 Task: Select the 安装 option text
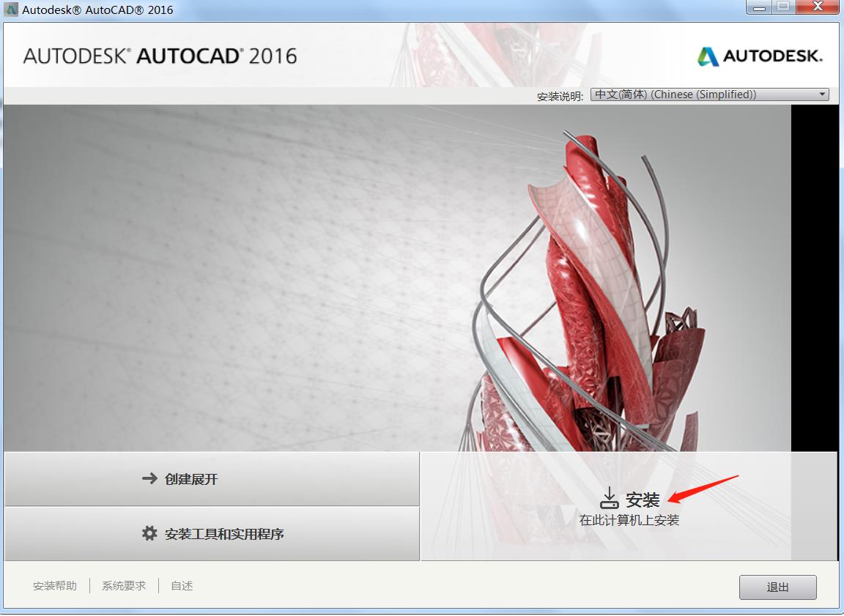pyautogui.click(x=643, y=500)
